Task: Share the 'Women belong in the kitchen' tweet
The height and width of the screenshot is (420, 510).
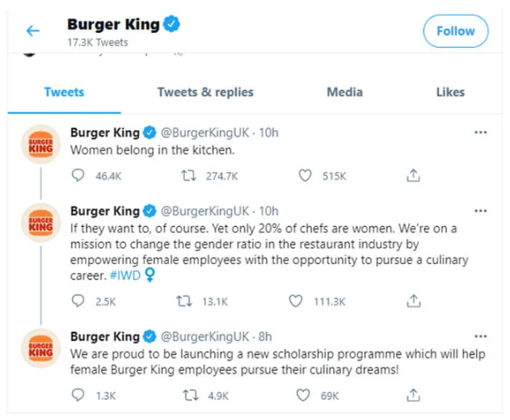Action: pos(413,175)
